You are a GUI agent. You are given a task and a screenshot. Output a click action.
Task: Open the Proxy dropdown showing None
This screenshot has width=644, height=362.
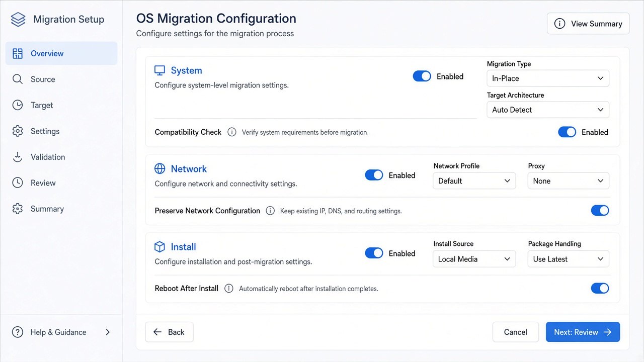569,181
